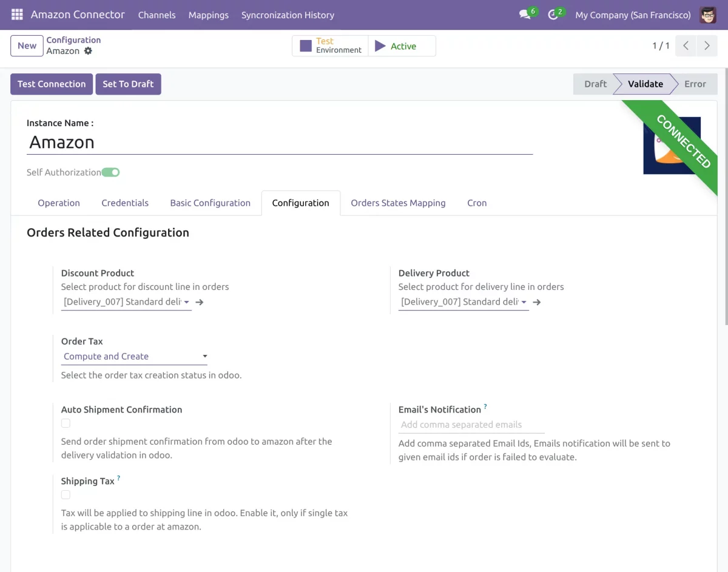Open the activities clock icon
728x572 pixels.
[x=553, y=15]
